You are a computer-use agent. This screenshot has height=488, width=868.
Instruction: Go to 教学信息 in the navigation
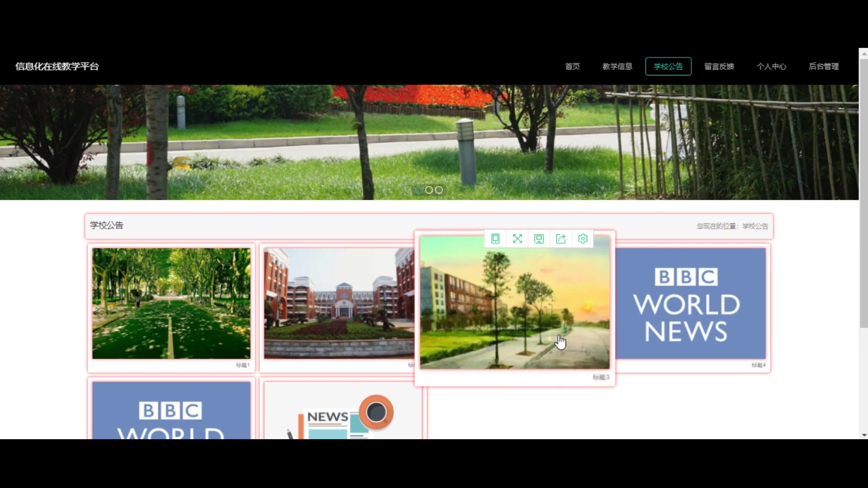[x=617, y=66]
